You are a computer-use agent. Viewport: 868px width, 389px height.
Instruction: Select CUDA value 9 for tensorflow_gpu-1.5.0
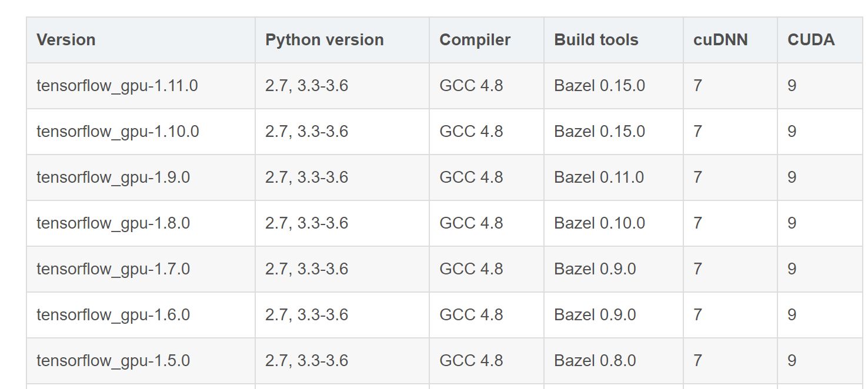(820, 361)
